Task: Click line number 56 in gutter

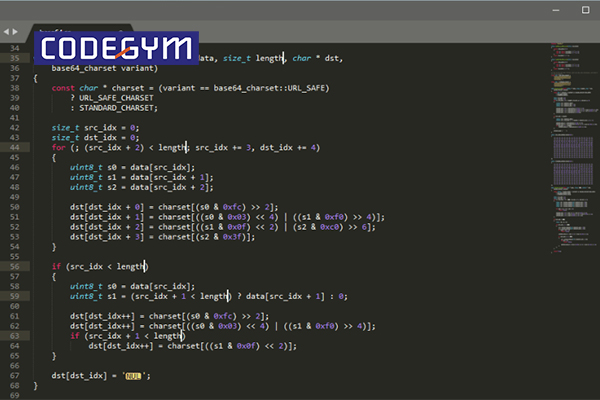Action: [14, 266]
